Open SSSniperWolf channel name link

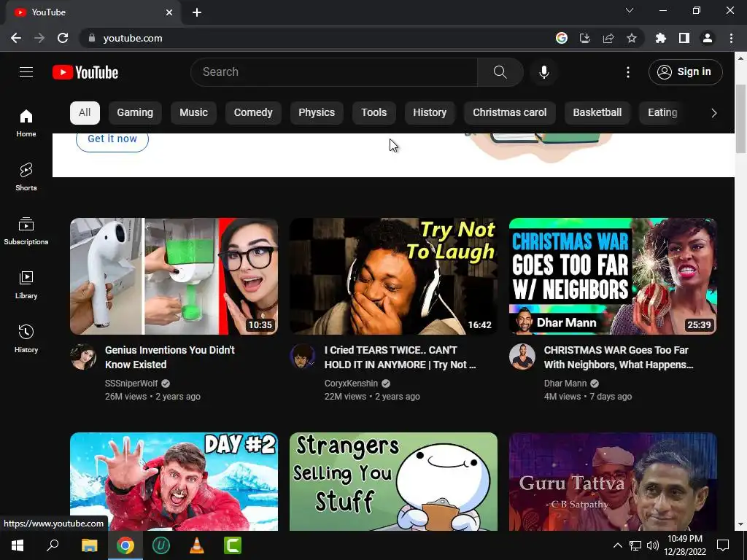[x=131, y=384]
